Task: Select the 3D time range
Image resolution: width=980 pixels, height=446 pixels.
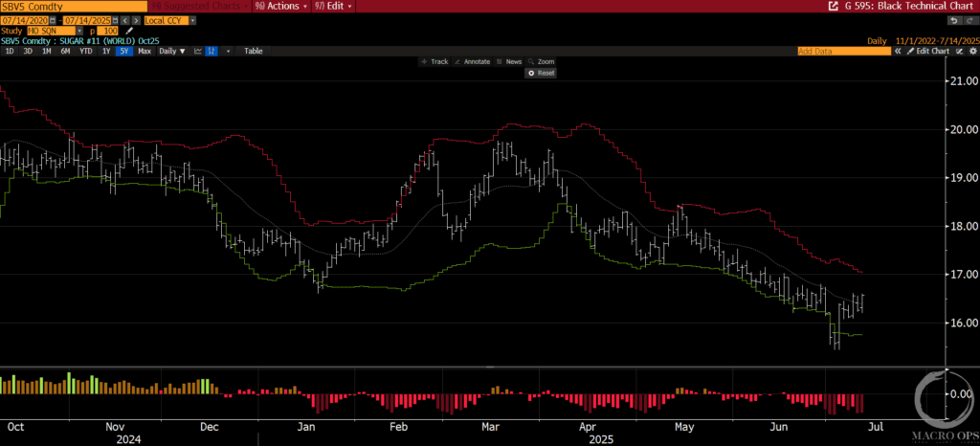Action: [x=28, y=52]
